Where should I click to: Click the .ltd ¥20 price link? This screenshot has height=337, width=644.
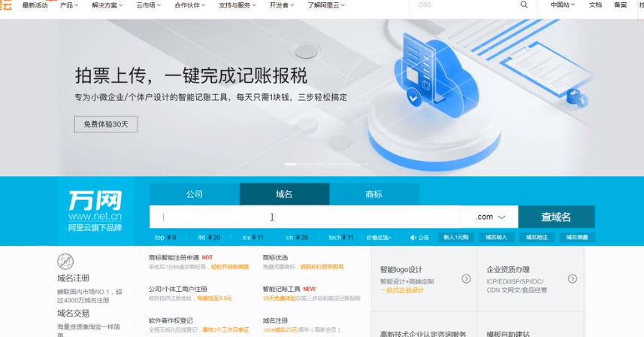209,238
